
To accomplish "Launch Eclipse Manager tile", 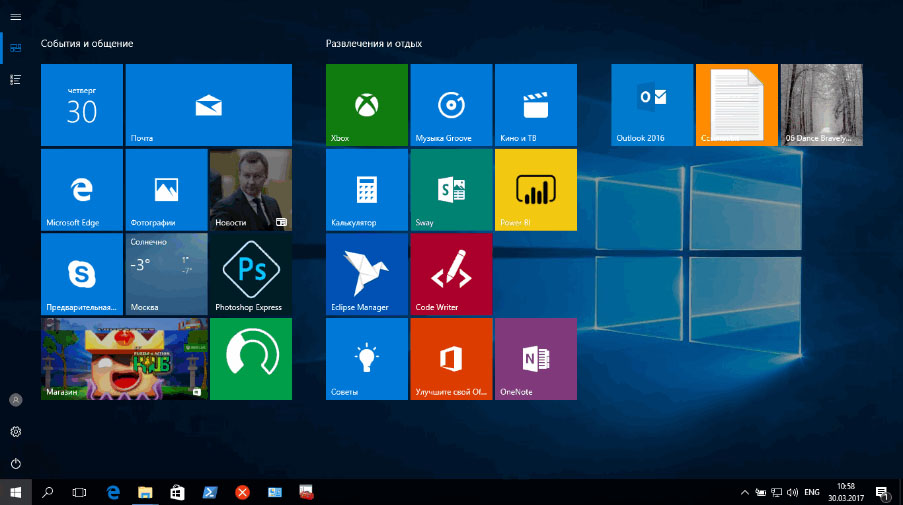I will (367, 274).
